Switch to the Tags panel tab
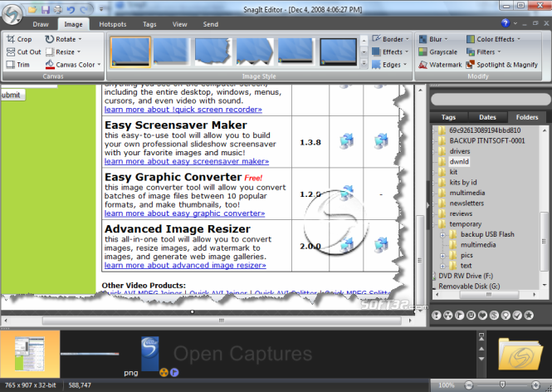 tap(448, 117)
